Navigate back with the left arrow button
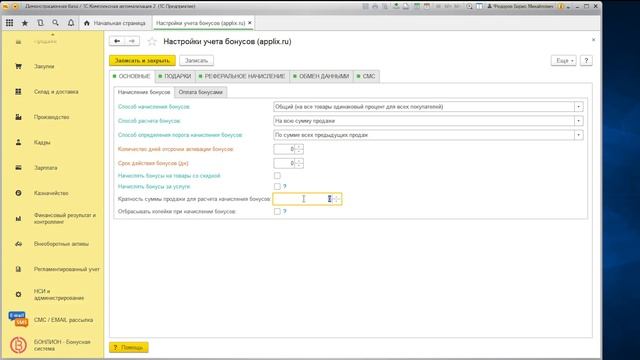 (117, 41)
